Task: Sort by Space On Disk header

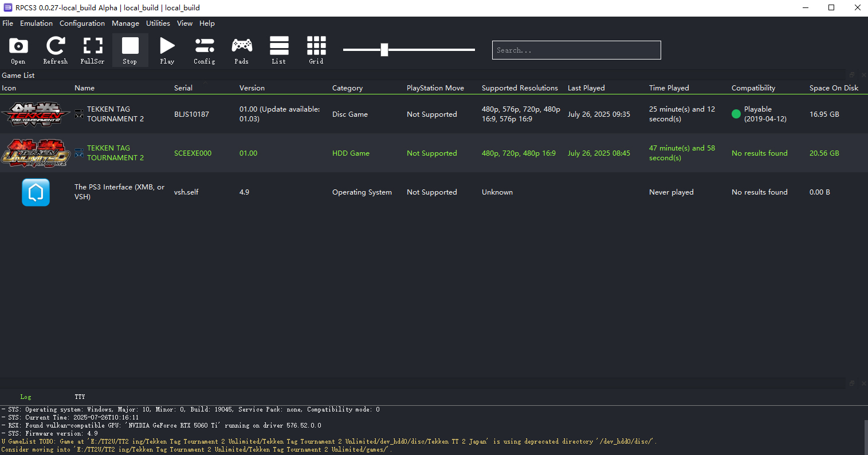Action: [x=834, y=88]
